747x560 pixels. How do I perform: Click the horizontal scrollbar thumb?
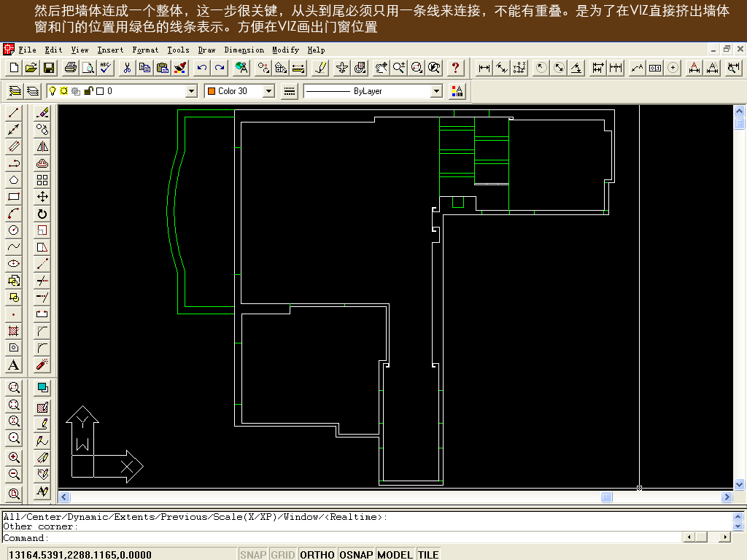tap(606, 497)
